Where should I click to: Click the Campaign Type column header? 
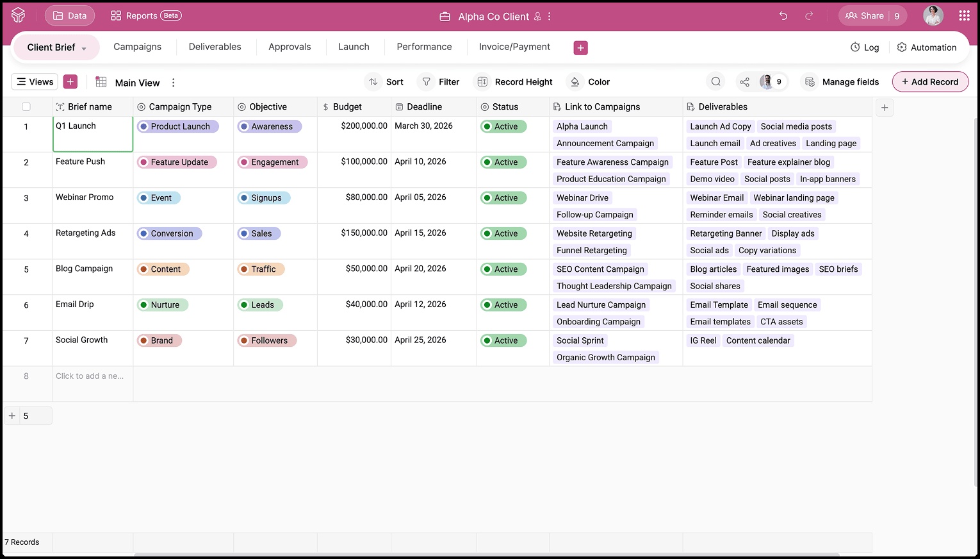[x=183, y=107]
